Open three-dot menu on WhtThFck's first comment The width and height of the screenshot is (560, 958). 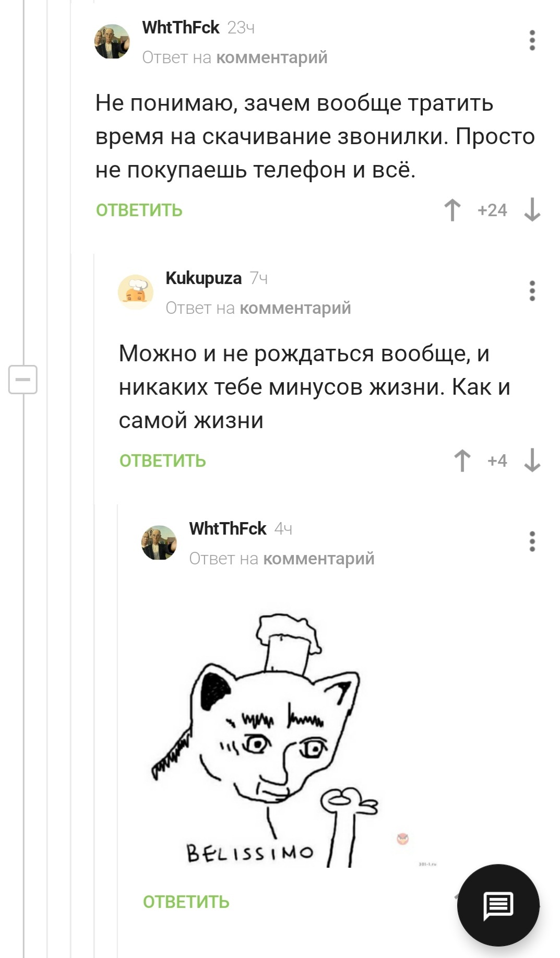coord(532,41)
